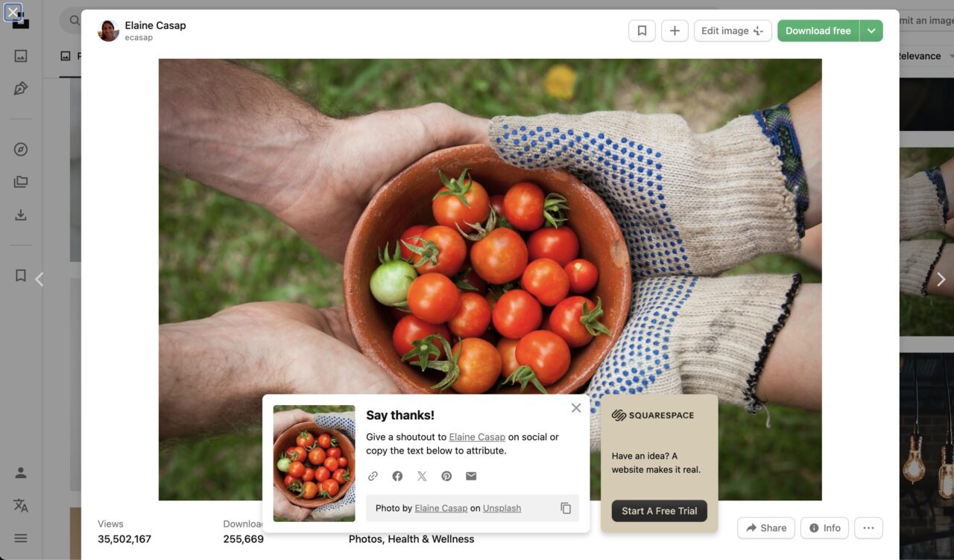954x560 pixels.
Task: Open the Edit image menu
Action: (733, 31)
